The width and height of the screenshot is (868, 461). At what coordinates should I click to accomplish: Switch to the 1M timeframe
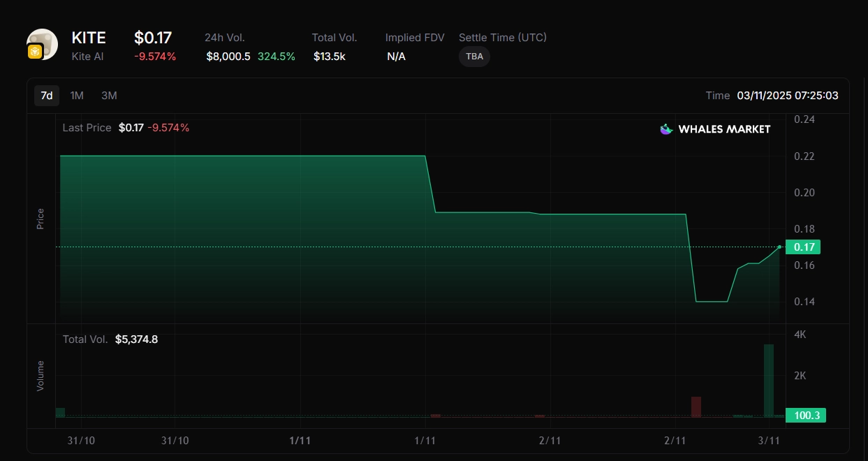[x=77, y=96]
